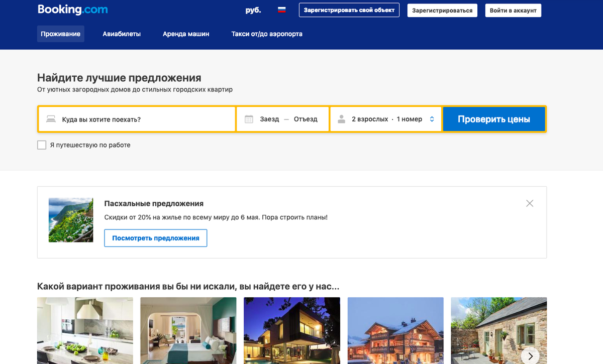The height and width of the screenshot is (364, 603).
Task: Open the kitchen apartment photo card
Action: click(x=85, y=330)
